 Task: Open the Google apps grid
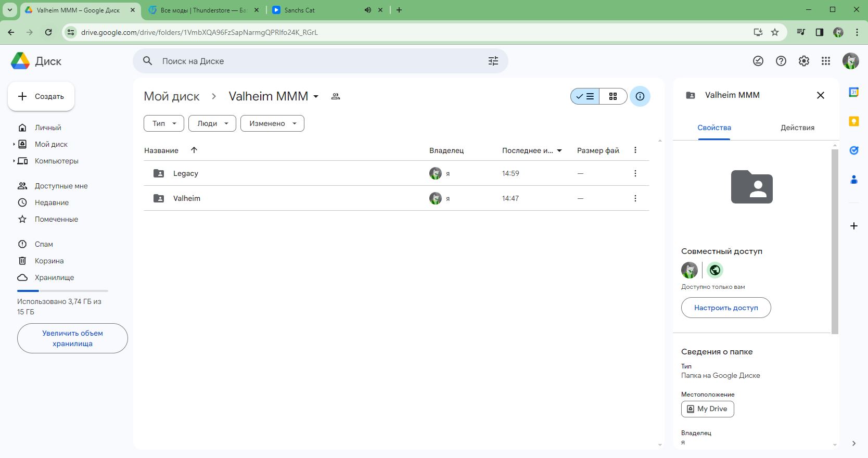tap(826, 61)
